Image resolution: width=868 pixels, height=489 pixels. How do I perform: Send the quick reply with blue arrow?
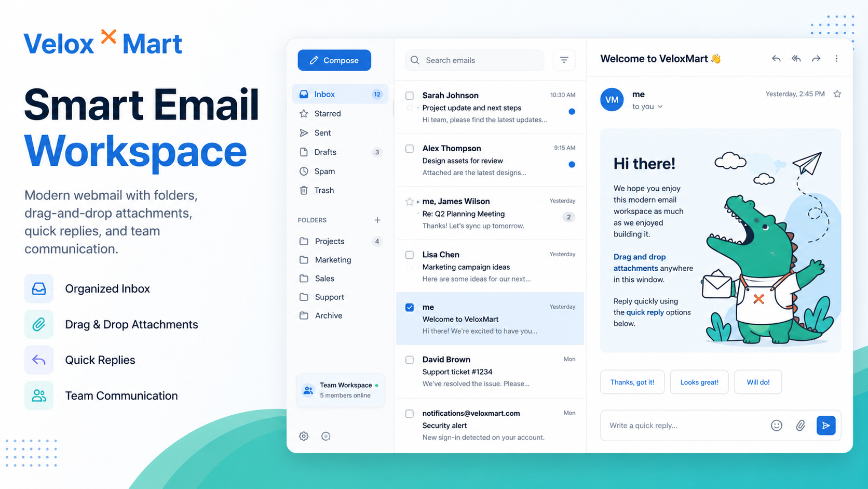[826, 426]
